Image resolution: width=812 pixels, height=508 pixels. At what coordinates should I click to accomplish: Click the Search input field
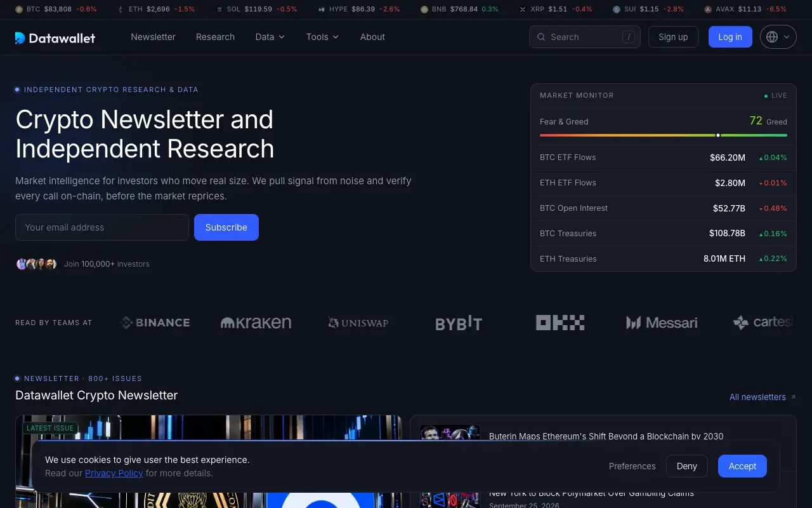584,37
